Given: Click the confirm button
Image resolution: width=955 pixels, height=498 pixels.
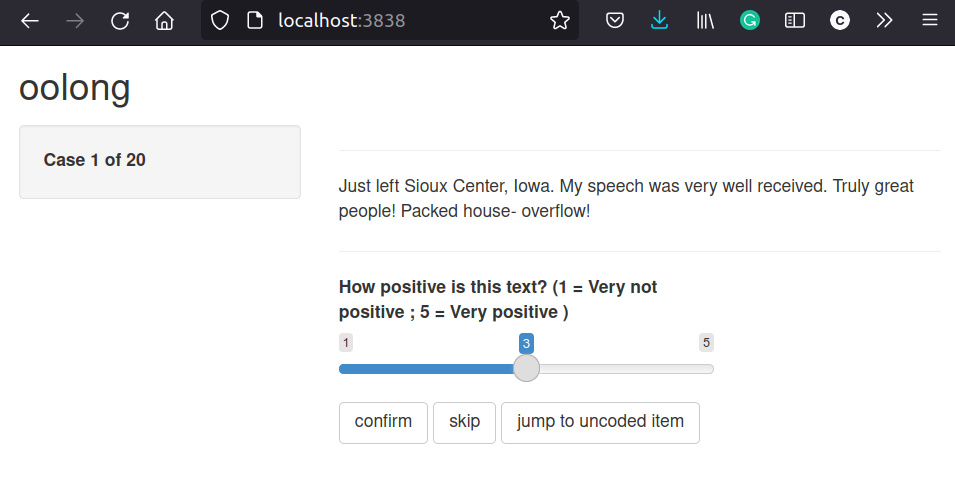Looking at the screenshot, I should coord(383,423).
